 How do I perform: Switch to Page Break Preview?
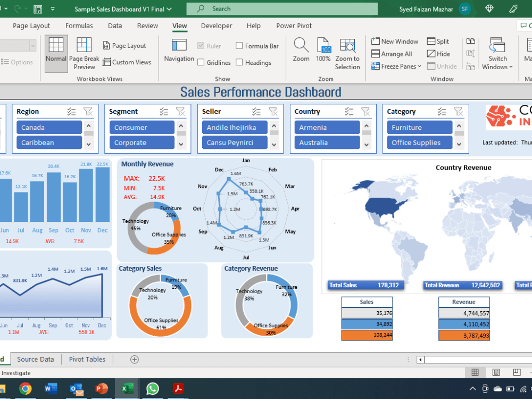pos(84,53)
